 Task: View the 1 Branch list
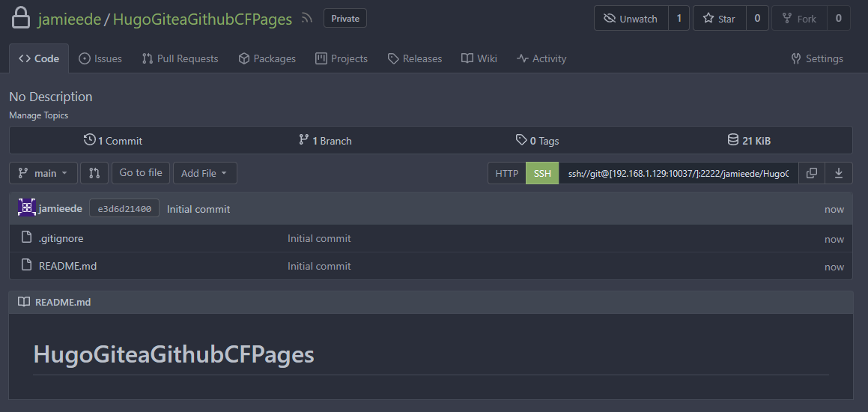[x=325, y=140]
